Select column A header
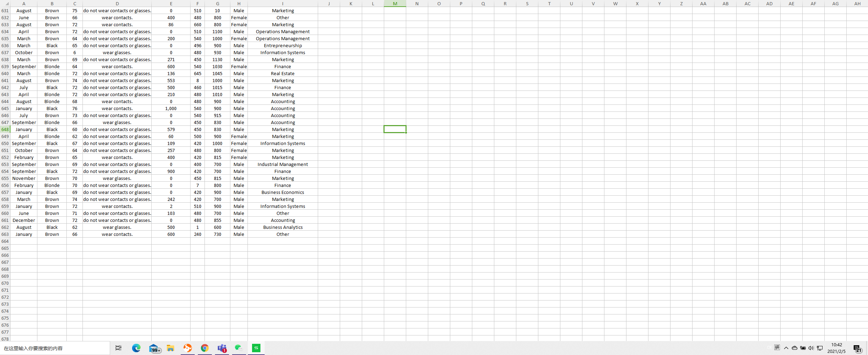Screen dimensions: 868x355 [24, 3]
